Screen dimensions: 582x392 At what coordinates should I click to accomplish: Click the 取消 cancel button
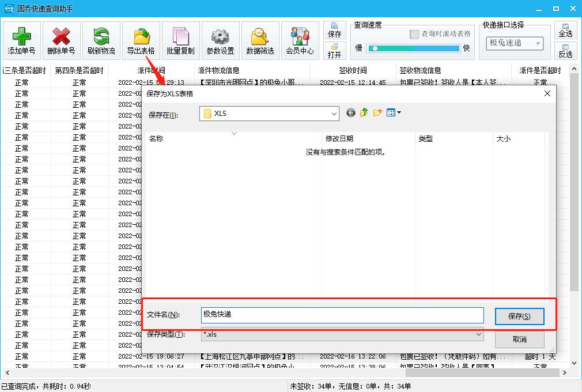click(x=519, y=339)
